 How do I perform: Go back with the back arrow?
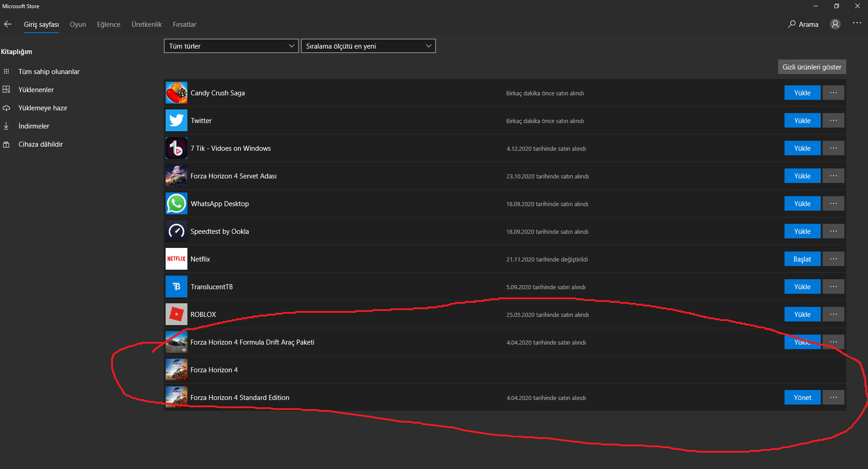pyautogui.click(x=8, y=24)
